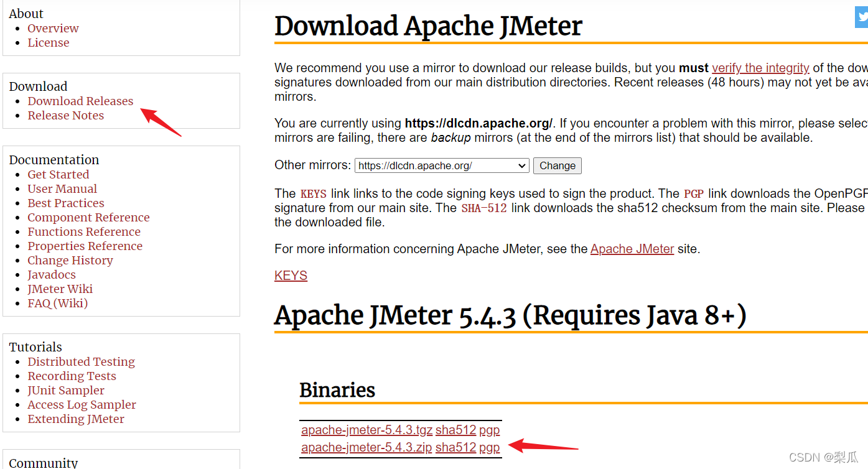868x469 pixels.
Task: Open the Javadocs link
Action: coord(52,274)
